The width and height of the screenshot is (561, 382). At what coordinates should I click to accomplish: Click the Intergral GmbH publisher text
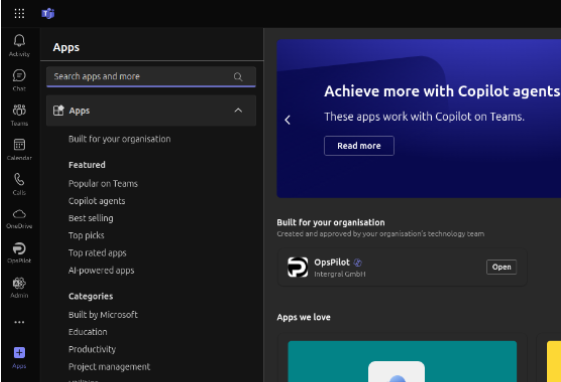(x=340, y=274)
